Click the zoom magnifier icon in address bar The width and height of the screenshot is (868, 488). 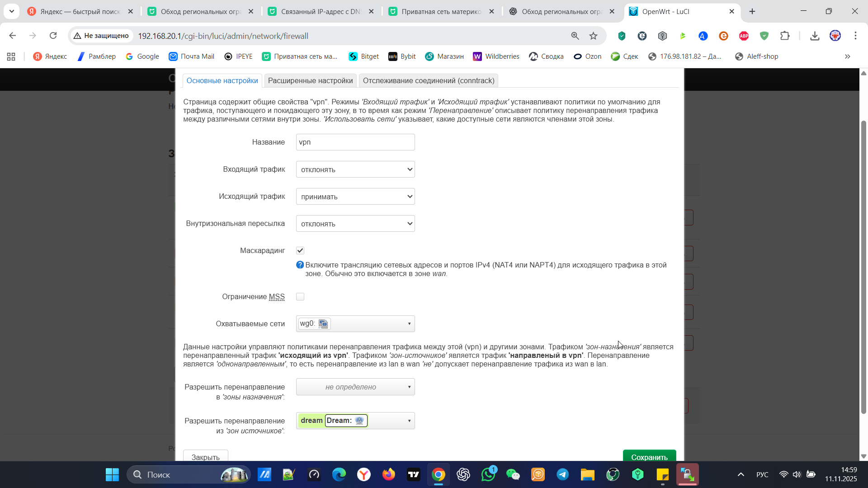575,36
